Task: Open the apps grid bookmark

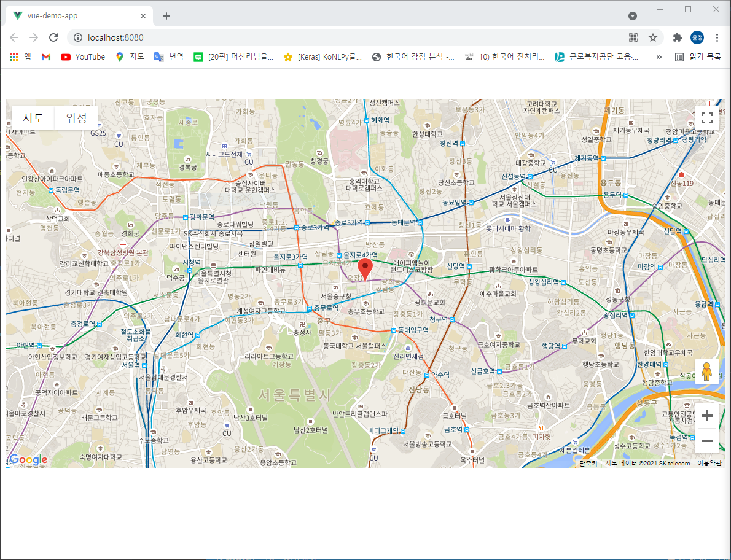Action: pyautogui.click(x=20, y=57)
